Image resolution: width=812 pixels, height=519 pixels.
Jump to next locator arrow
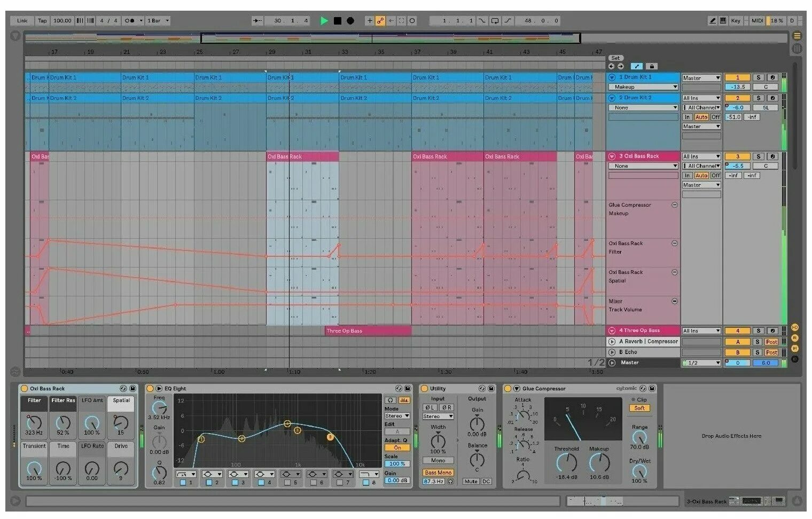[x=621, y=66]
